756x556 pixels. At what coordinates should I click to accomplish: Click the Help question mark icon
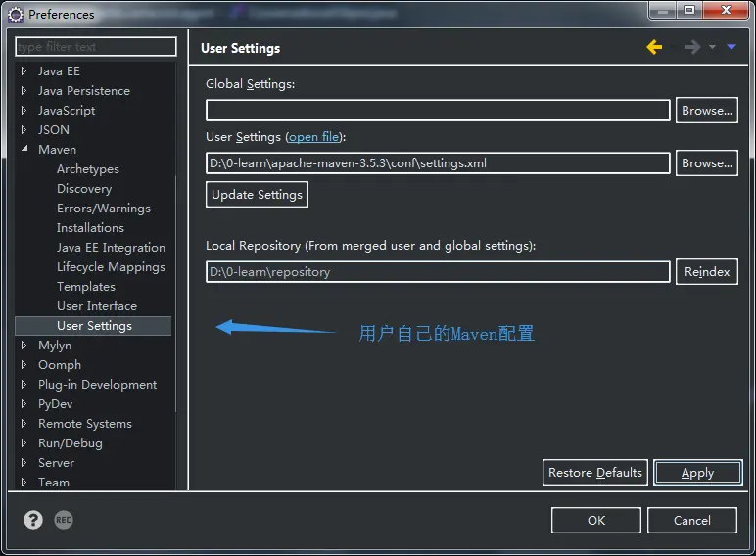coord(33,520)
